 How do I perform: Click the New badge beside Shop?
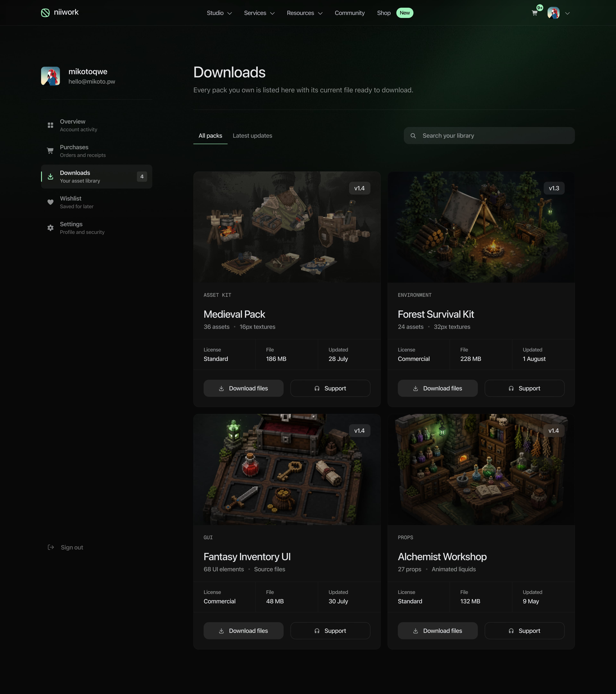[404, 13]
